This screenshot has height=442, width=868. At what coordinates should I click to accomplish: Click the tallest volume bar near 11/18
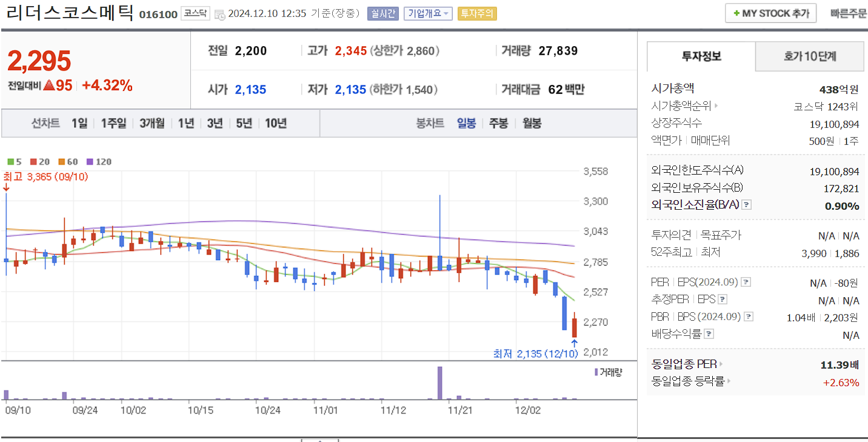(x=440, y=382)
